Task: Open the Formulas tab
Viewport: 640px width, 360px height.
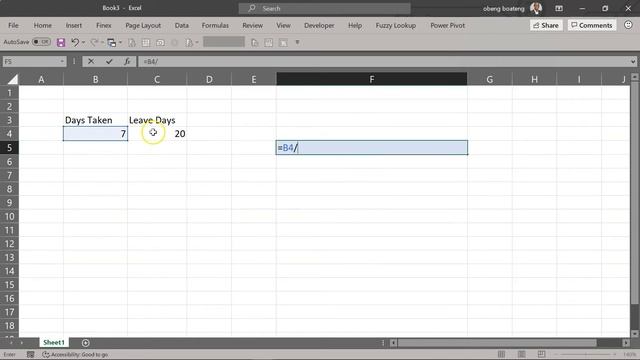Action: (215, 25)
